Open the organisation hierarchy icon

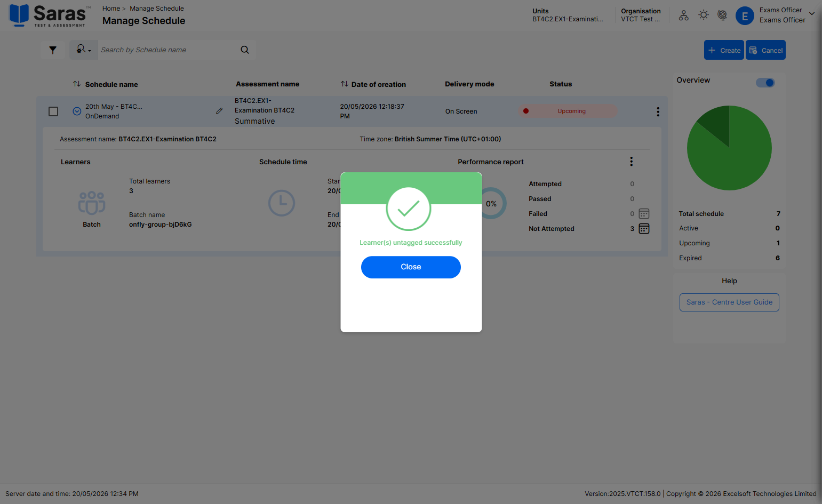683,15
